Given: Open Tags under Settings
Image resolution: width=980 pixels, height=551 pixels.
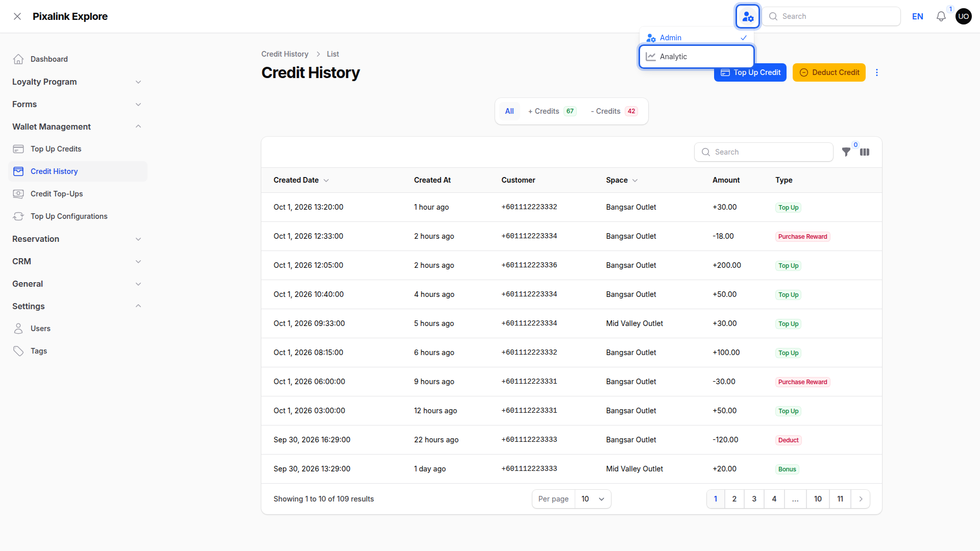Looking at the screenshot, I should point(78,351).
